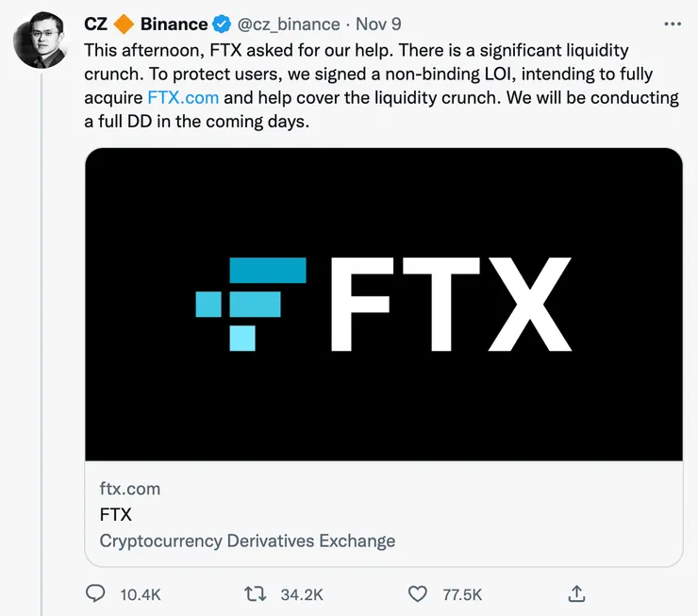Retweet the post using the retweet icon

[256, 593]
